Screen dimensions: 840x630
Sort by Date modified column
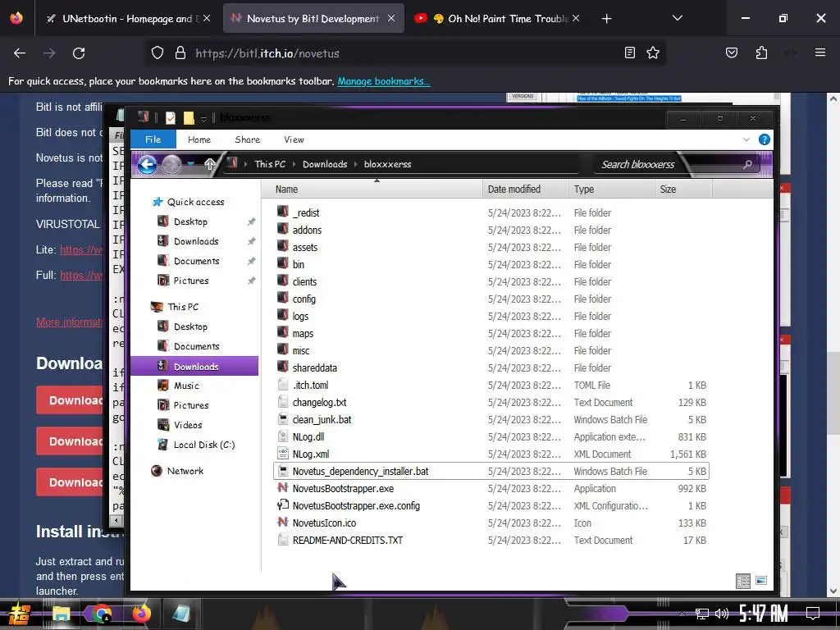click(526, 189)
